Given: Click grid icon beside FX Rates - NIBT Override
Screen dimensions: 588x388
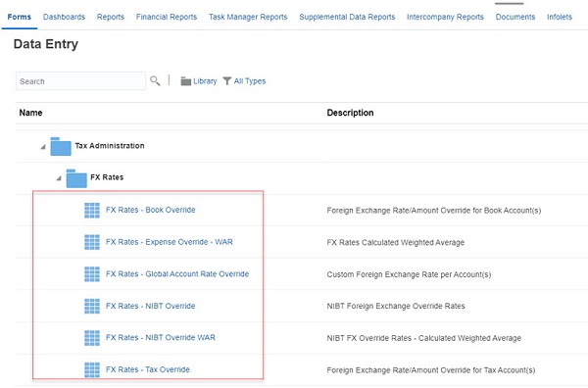Looking at the screenshot, I should [x=92, y=306].
